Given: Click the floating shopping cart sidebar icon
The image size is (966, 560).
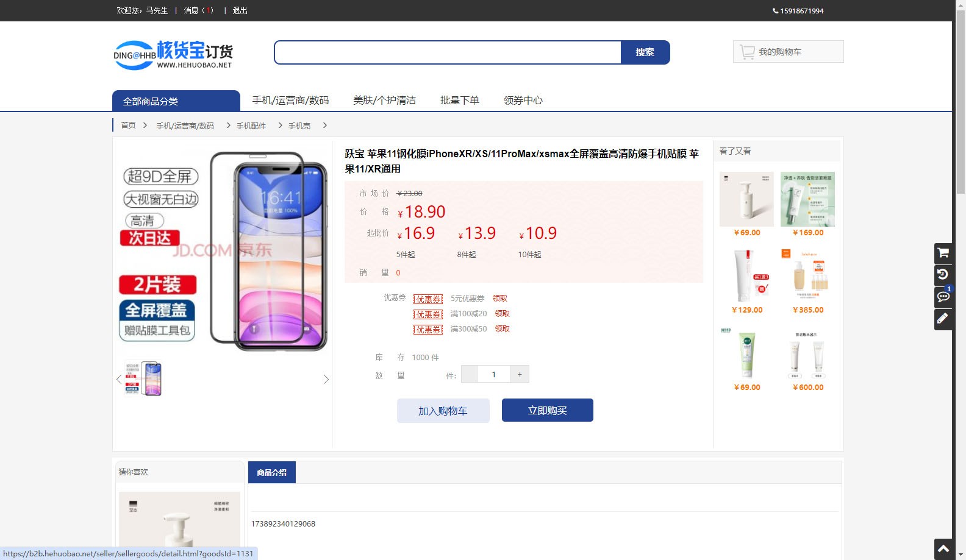Looking at the screenshot, I should [943, 253].
